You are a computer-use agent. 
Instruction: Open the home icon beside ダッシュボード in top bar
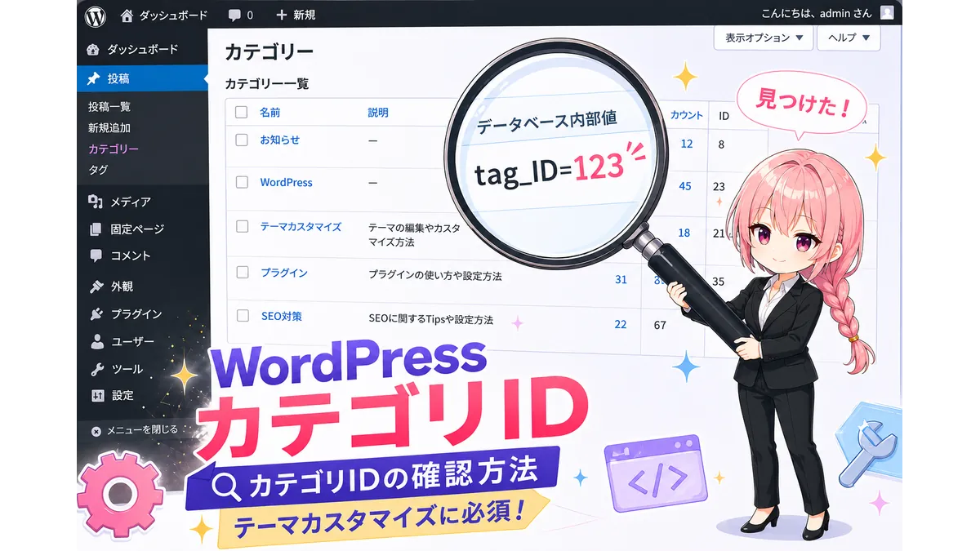coord(127,15)
